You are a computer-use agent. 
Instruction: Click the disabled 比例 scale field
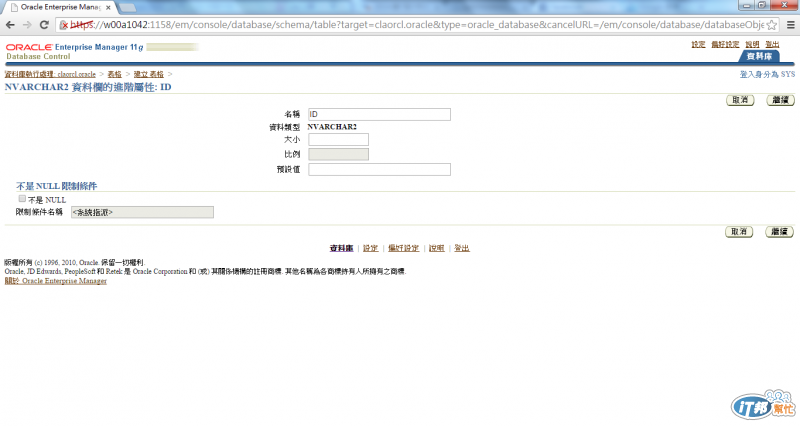pos(338,154)
